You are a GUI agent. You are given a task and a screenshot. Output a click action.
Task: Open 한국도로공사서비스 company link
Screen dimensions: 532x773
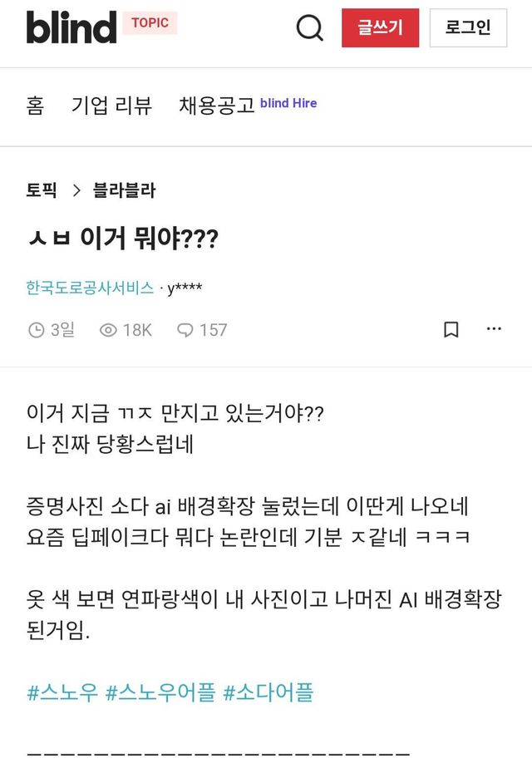(x=90, y=288)
